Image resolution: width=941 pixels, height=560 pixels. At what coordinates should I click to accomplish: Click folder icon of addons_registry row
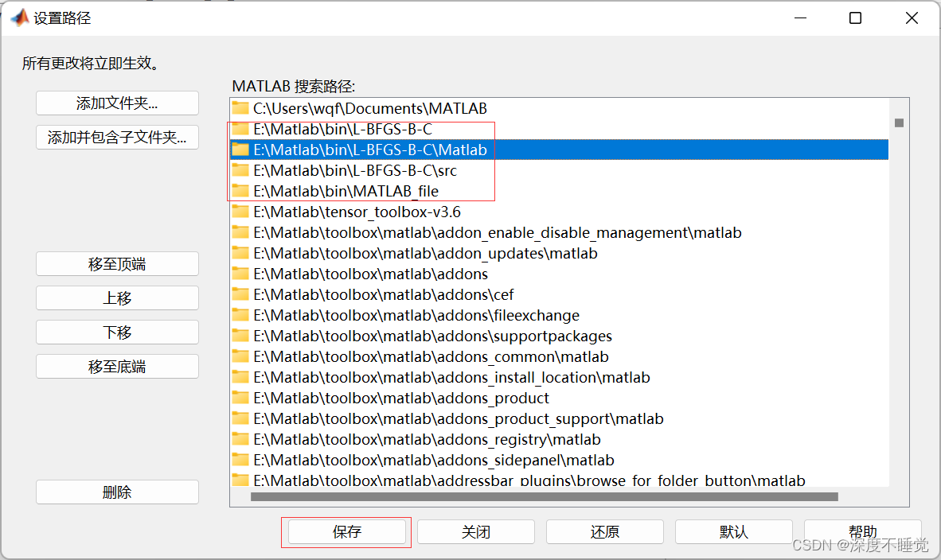pos(240,439)
